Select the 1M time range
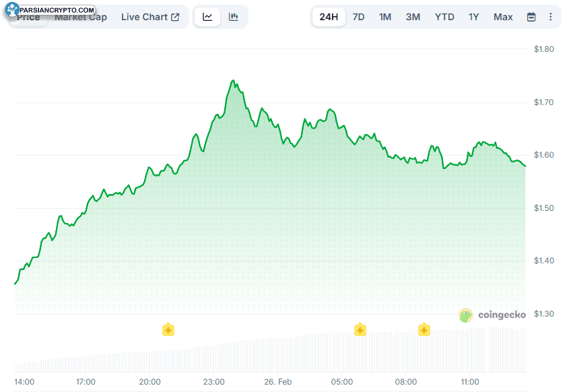The width and height of the screenshot is (569, 392). (385, 17)
